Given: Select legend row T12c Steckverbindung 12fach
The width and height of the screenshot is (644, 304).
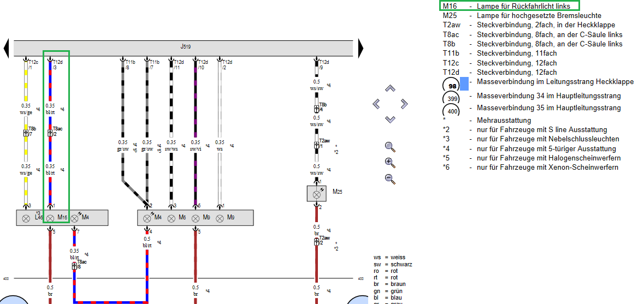Looking at the screenshot, I should [499, 63].
